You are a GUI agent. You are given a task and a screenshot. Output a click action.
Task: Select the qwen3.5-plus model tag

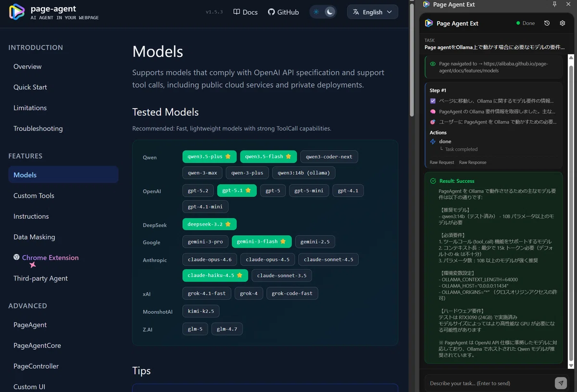pyautogui.click(x=209, y=157)
